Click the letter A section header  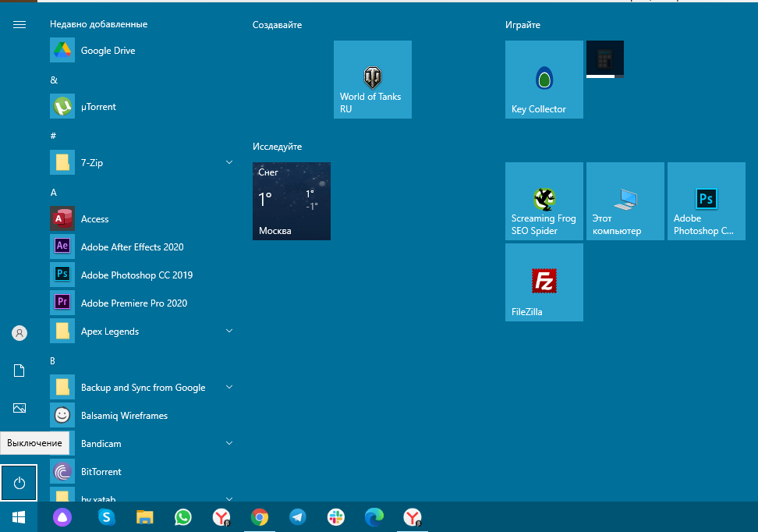pyautogui.click(x=54, y=193)
